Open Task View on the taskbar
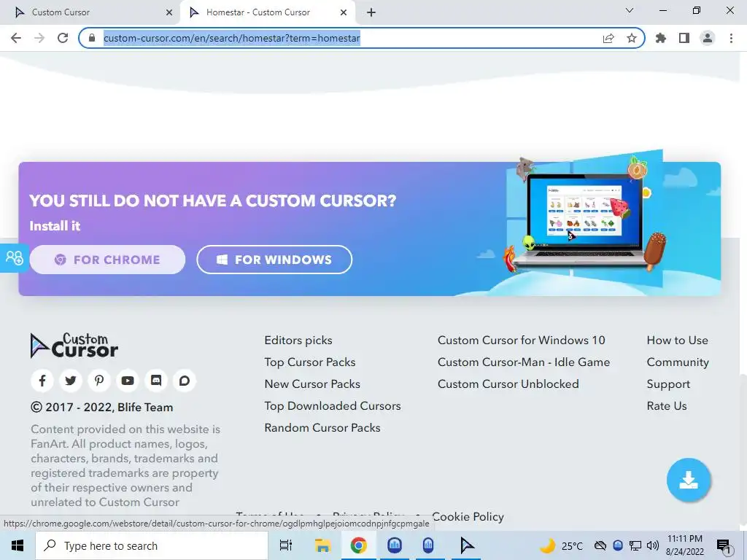Screen dimensions: 747x560 (286, 545)
